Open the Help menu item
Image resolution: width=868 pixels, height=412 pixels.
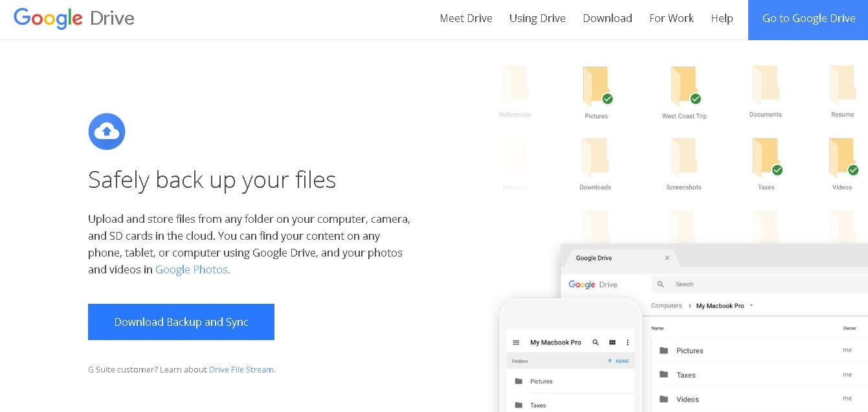722,18
